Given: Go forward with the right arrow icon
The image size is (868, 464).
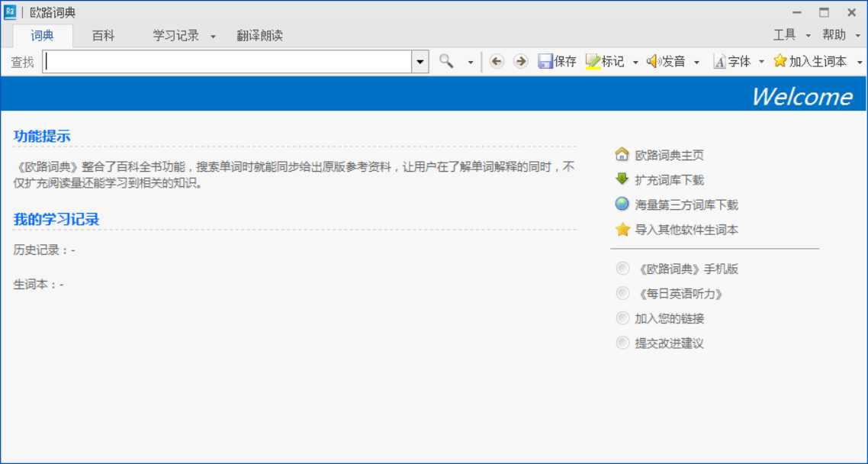Looking at the screenshot, I should [520, 62].
